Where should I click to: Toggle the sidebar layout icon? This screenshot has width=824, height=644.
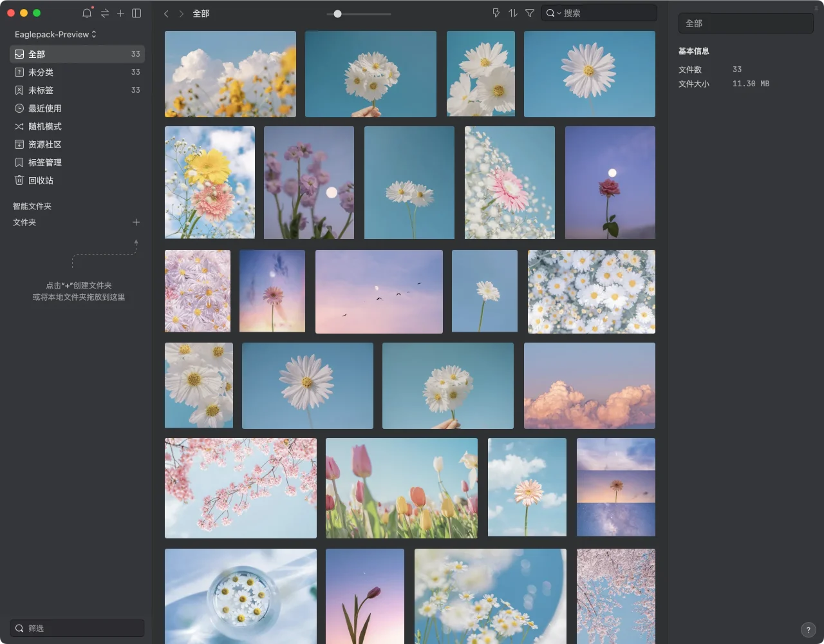point(136,13)
